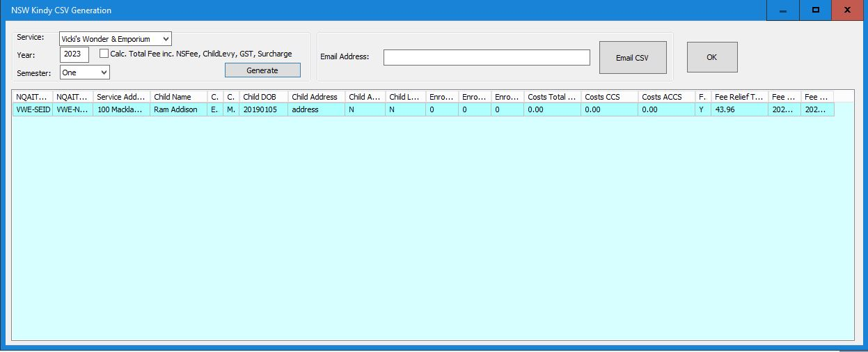The height and width of the screenshot is (352, 868).
Task: Select the VWE-SEID cell
Action: pos(33,110)
